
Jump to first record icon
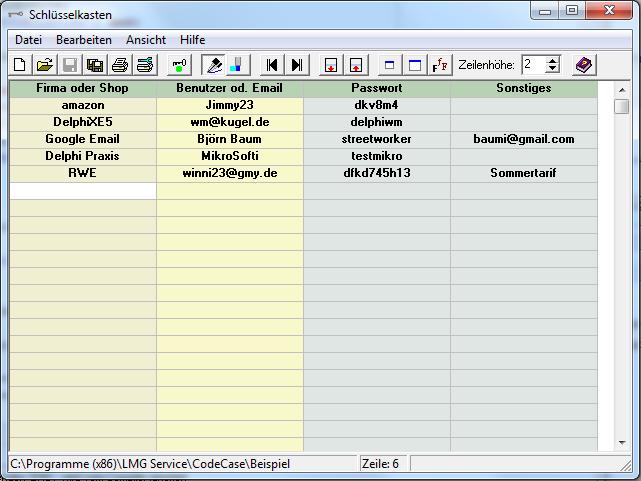[271, 65]
